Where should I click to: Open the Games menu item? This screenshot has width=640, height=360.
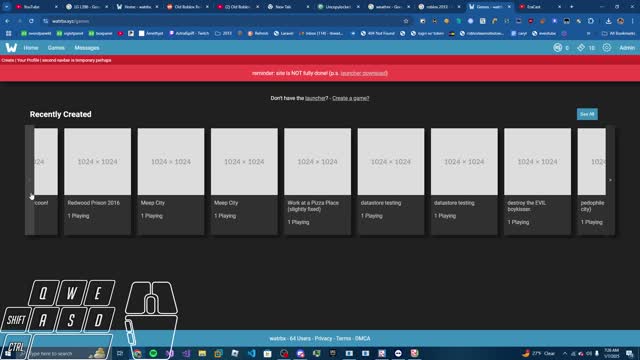[56, 48]
